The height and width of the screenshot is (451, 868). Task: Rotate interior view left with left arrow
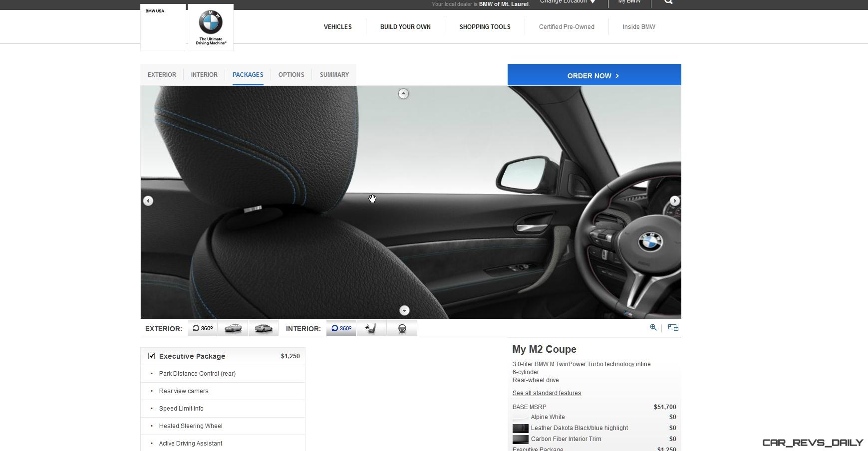[x=148, y=201]
